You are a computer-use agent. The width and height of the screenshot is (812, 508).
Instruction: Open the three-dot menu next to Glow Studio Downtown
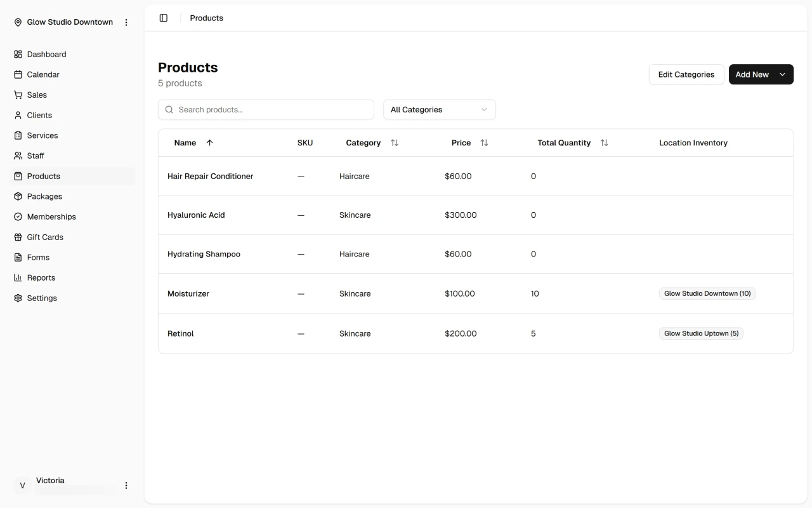tap(126, 22)
